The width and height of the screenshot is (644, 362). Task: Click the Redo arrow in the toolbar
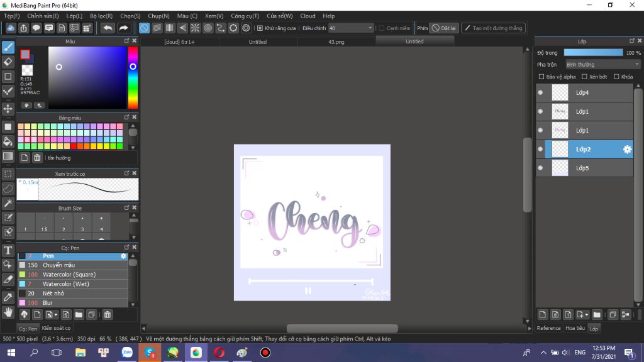123,28
